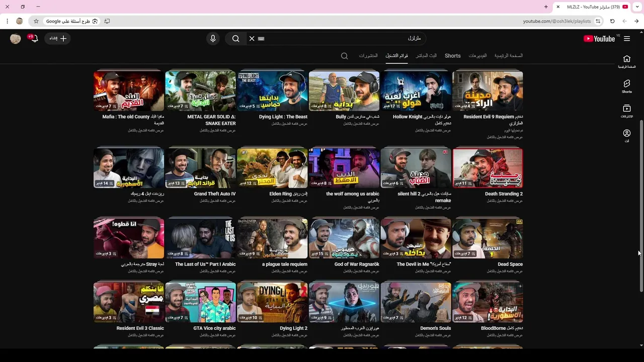Image resolution: width=644 pixels, height=362 pixels.
Task: Click the Google ask-questions chip in address bar
Action: 72,21
